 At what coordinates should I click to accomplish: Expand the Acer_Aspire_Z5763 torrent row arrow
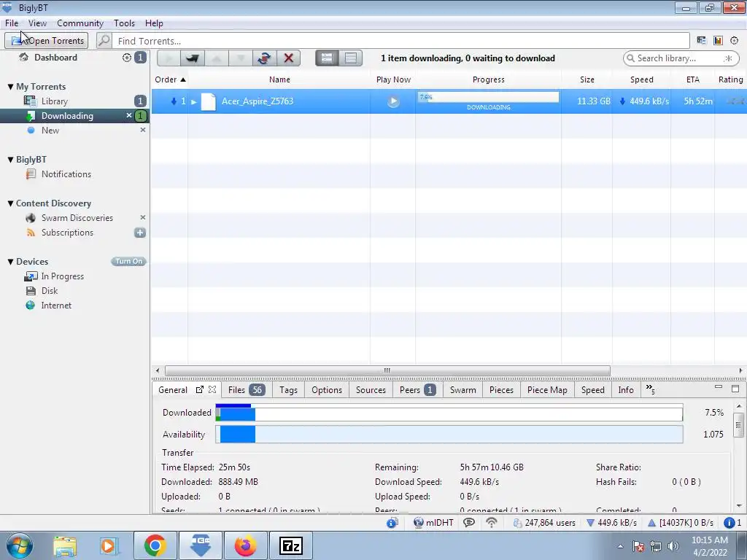tap(194, 101)
